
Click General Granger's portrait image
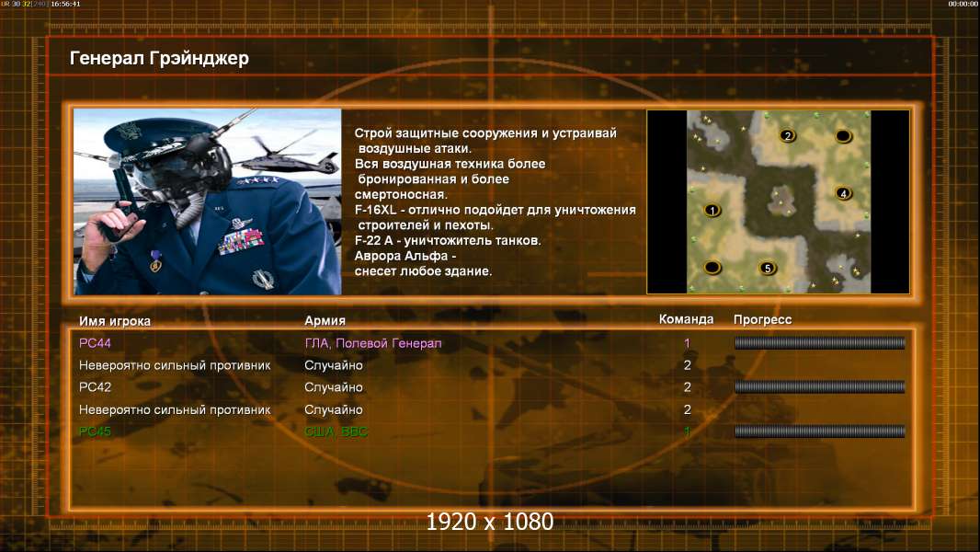[208, 201]
